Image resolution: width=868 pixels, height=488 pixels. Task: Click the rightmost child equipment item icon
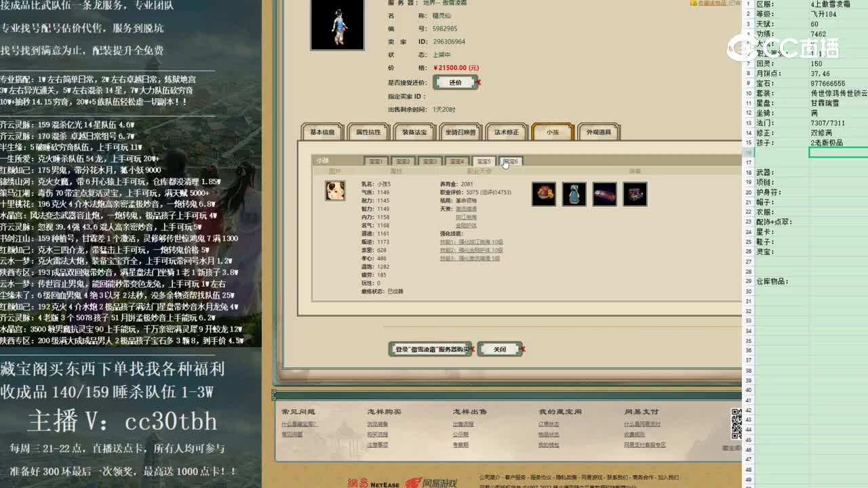(635, 194)
